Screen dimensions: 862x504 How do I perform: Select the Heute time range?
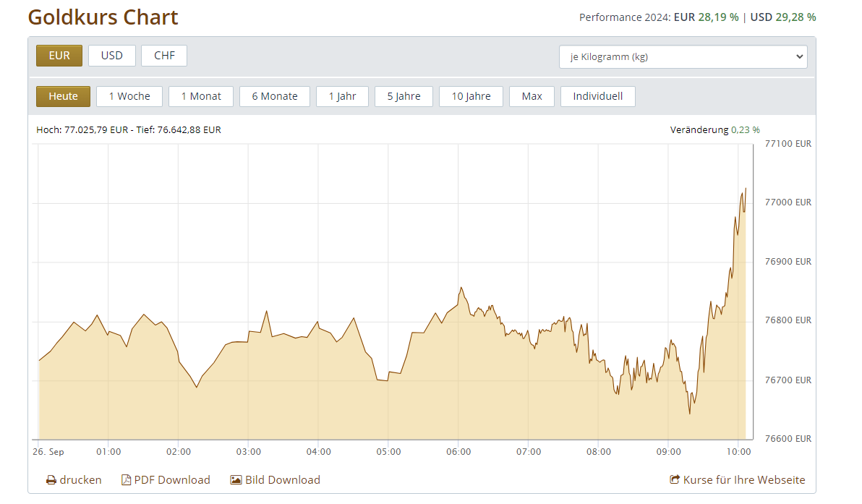[63, 96]
